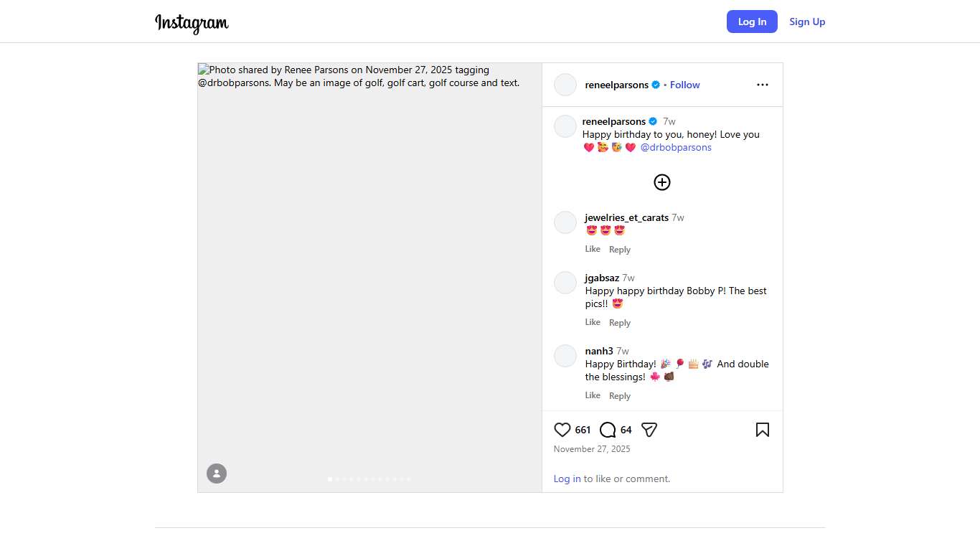980x551 pixels.
Task: Open comments via speech bubble icon
Action: [x=608, y=430]
